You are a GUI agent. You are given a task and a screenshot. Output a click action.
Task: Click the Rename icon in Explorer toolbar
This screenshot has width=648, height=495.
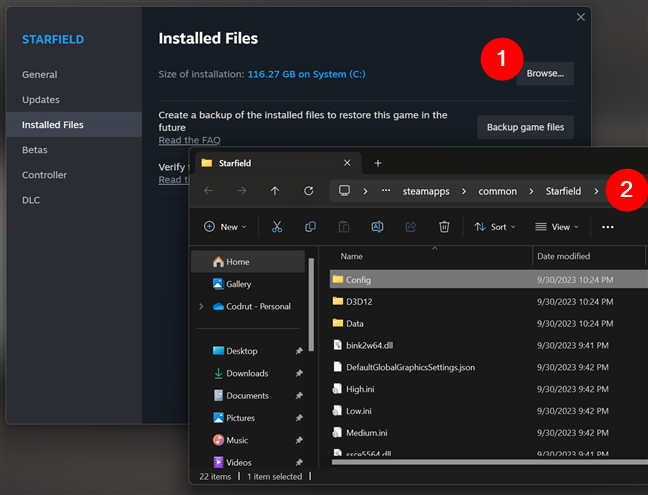click(x=377, y=227)
